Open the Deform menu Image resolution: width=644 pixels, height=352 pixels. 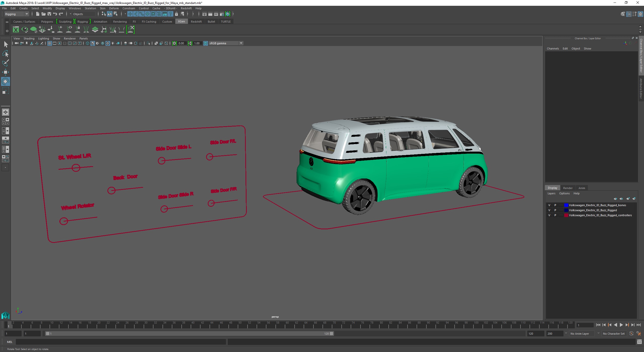click(x=114, y=8)
